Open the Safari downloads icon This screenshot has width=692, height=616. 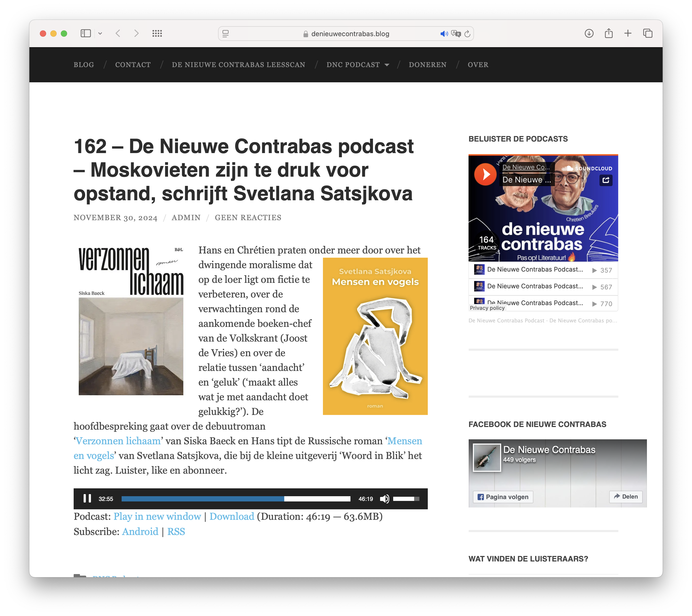click(589, 33)
